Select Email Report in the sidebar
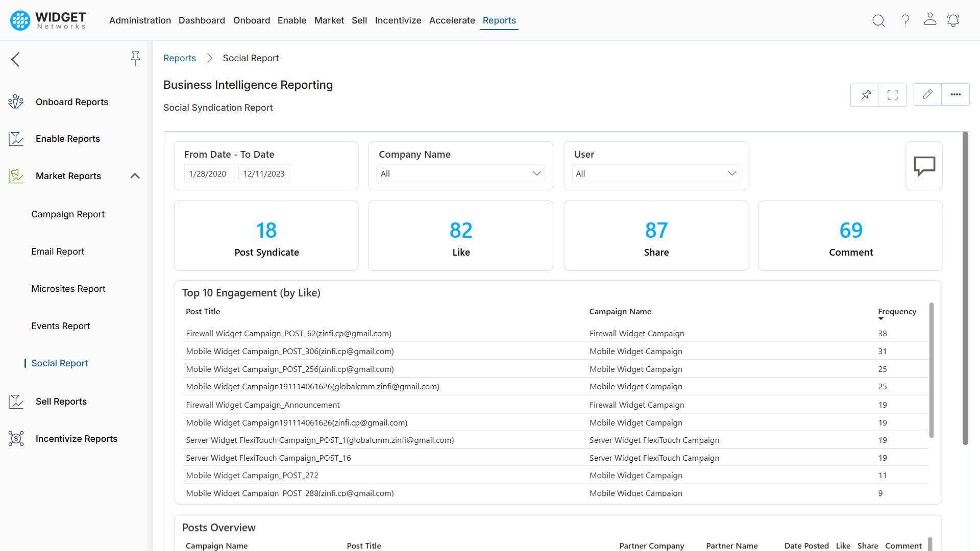 pos(58,251)
